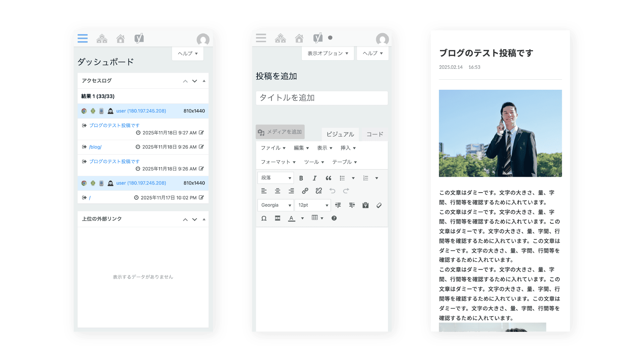Click the clear formatting eraser icon

pos(379,205)
